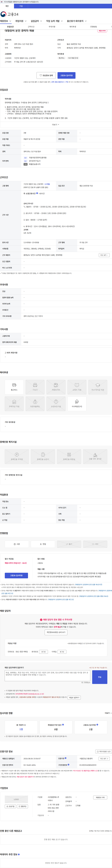Jump to the 복리후생 section tab
The height and width of the screenshot is (868, 112).
[73, 27]
